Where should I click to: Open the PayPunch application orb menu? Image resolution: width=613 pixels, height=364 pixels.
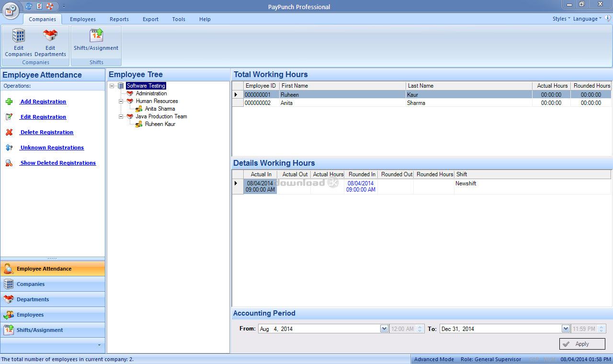11,11
